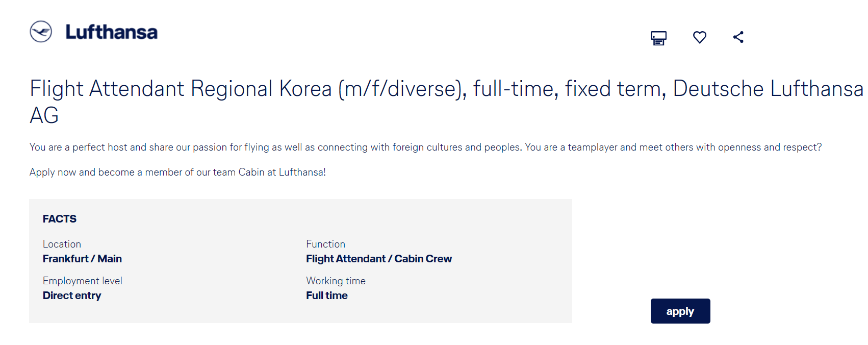Click the Employment level label
Image resolution: width=868 pixels, height=345 pixels.
(x=83, y=281)
